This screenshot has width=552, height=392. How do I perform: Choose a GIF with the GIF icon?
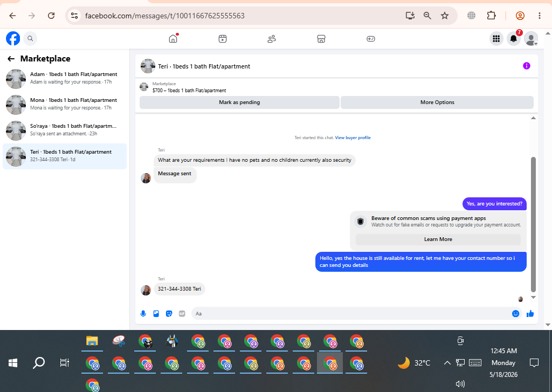[x=182, y=313]
